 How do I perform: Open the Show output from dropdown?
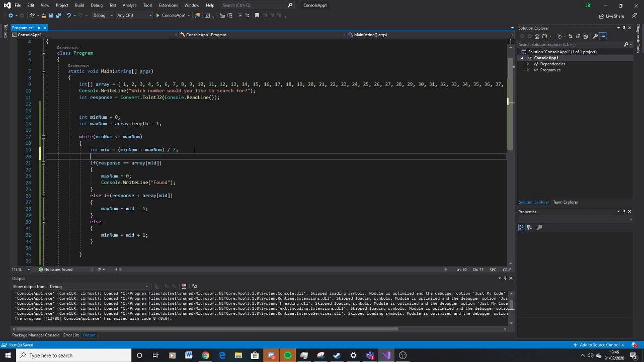pyautogui.click(x=99, y=287)
